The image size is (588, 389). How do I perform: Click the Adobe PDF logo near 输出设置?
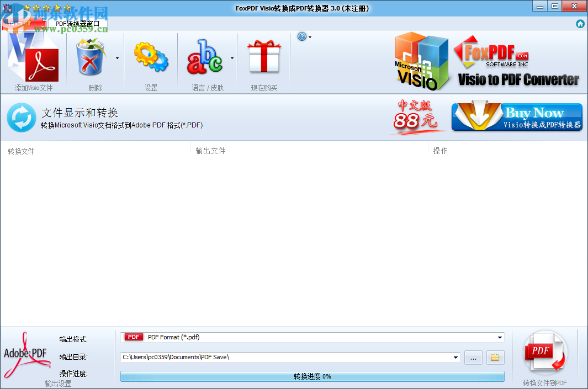pyautogui.click(x=27, y=353)
